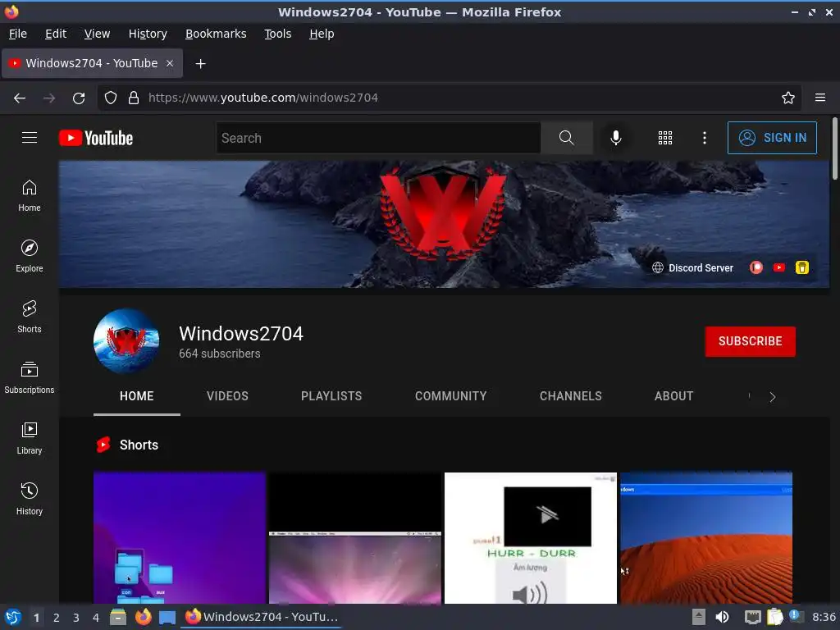Click the volume speaker tray icon
This screenshot has height=630, width=840.
click(722, 617)
